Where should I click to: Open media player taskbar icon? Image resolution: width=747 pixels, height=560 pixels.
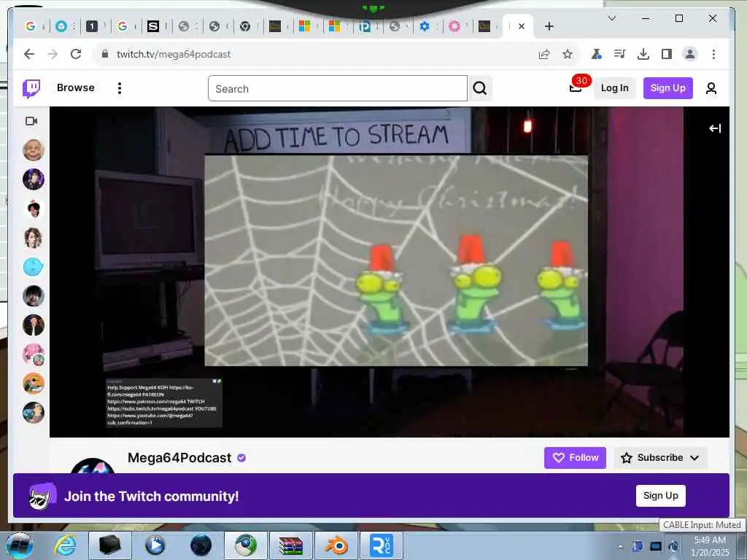[155, 545]
